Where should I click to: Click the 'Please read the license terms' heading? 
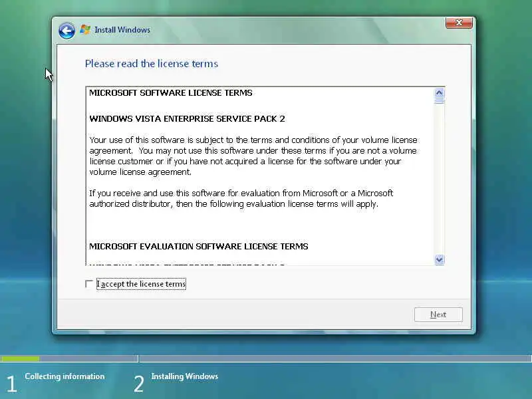(x=152, y=64)
